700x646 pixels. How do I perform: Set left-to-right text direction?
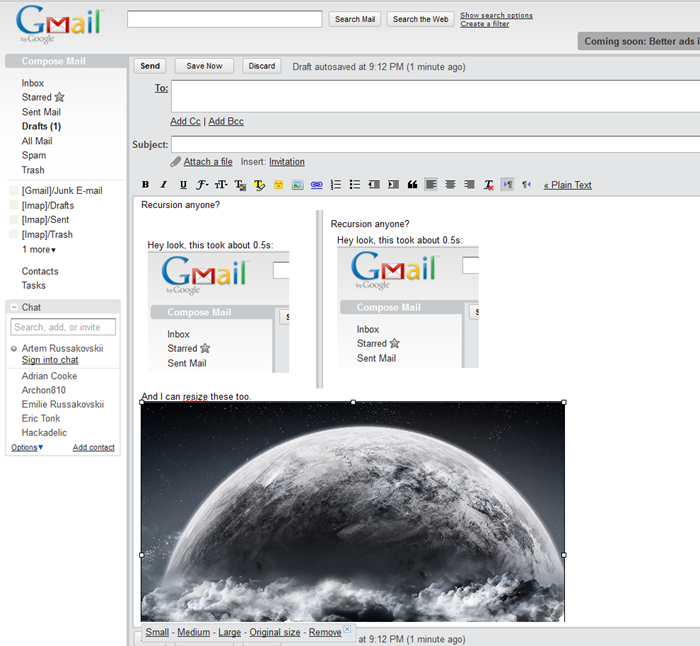point(508,185)
